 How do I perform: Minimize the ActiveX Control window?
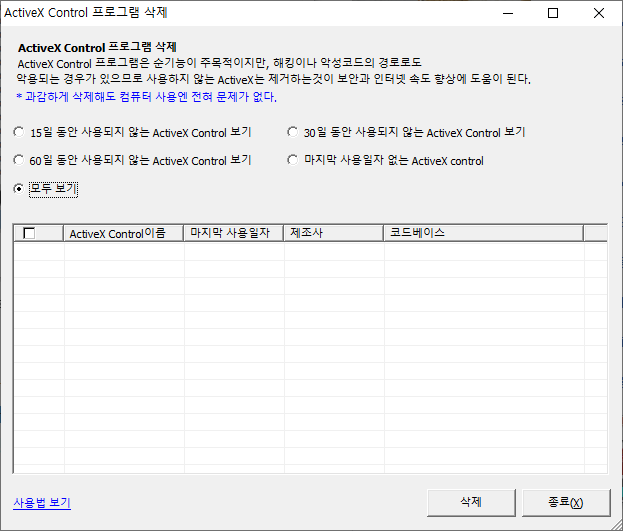tap(508, 13)
